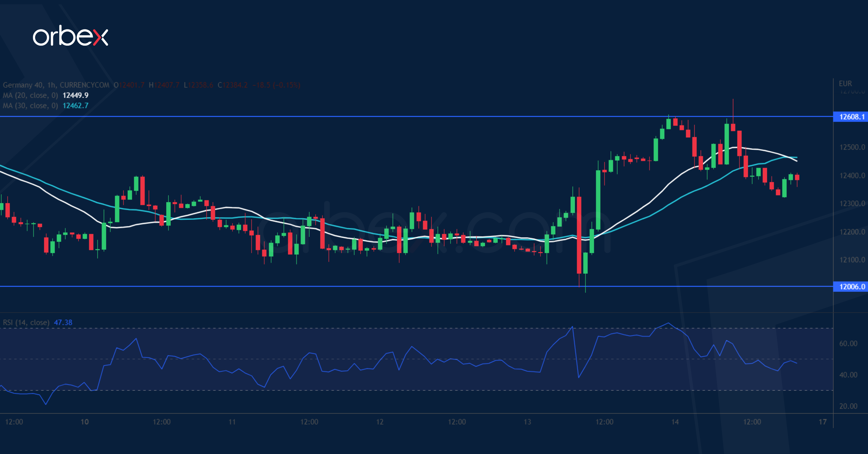Image resolution: width=868 pixels, height=454 pixels.
Task: Select the RSI 14 close indicator label
Action: (x=26, y=322)
